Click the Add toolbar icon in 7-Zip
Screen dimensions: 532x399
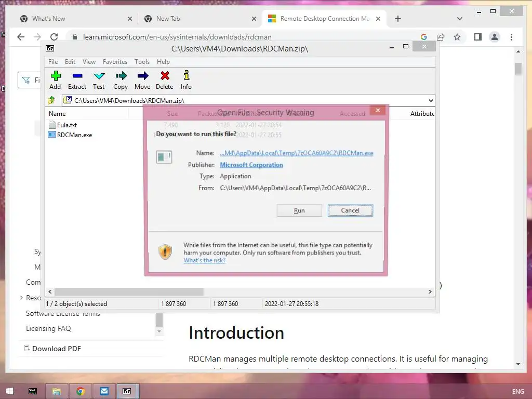coord(55,76)
